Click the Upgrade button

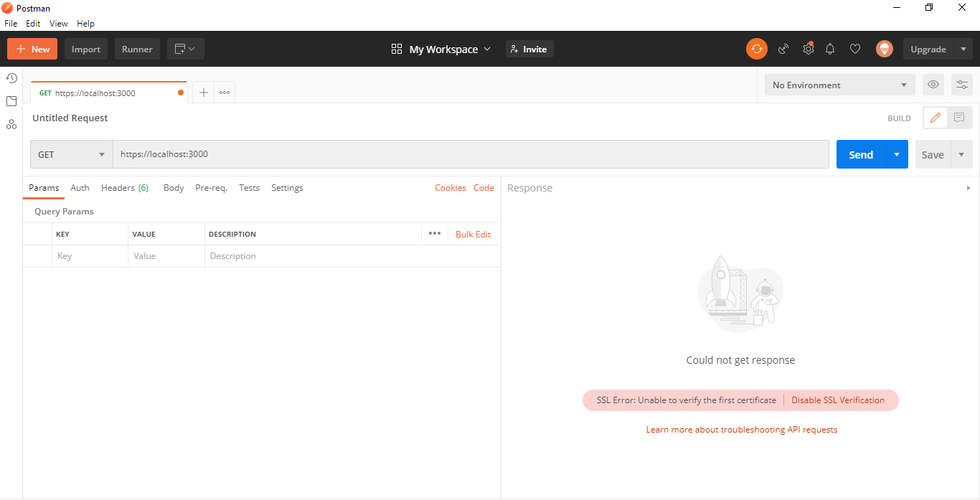[928, 49]
